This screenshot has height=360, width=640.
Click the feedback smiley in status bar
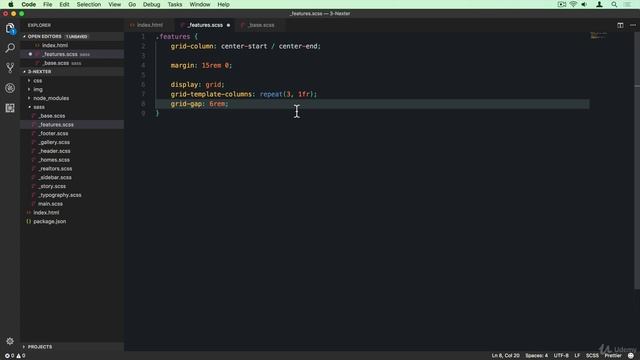(631, 356)
